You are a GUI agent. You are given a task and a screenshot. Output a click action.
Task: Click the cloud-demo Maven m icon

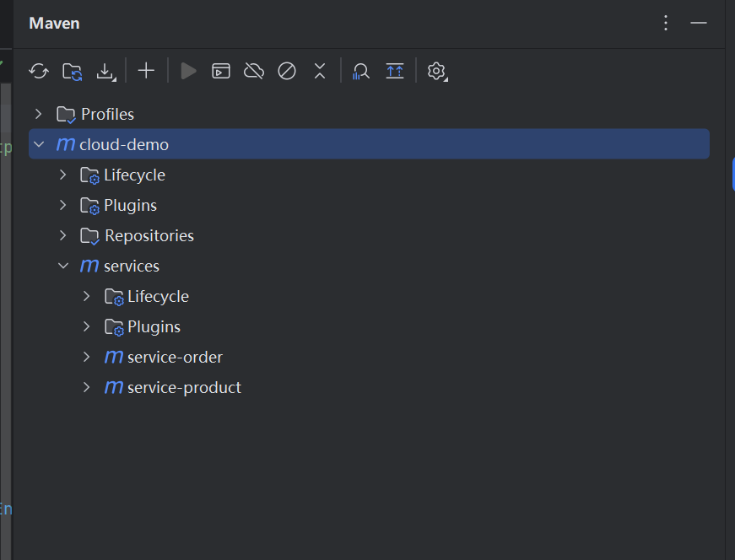coord(66,144)
